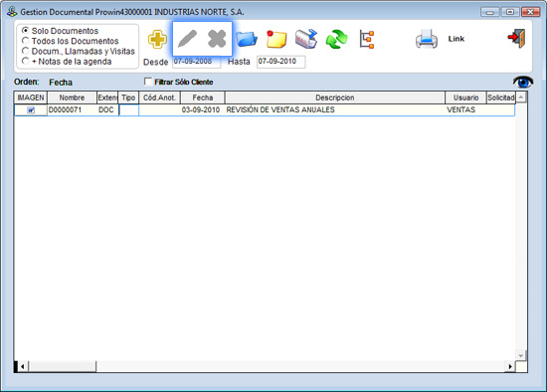Image resolution: width=547 pixels, height=392 pixels.
Task: Click vertical scrollbar up arrow
Action: click(521, 98)
